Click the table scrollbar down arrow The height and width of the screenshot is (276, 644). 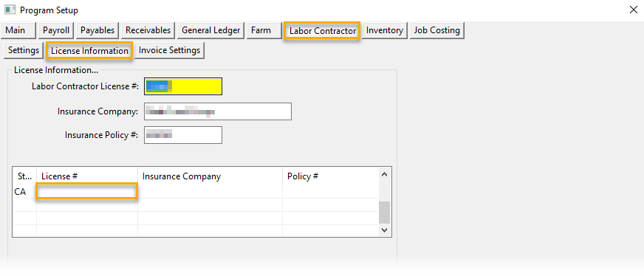[x=385, y=230]
